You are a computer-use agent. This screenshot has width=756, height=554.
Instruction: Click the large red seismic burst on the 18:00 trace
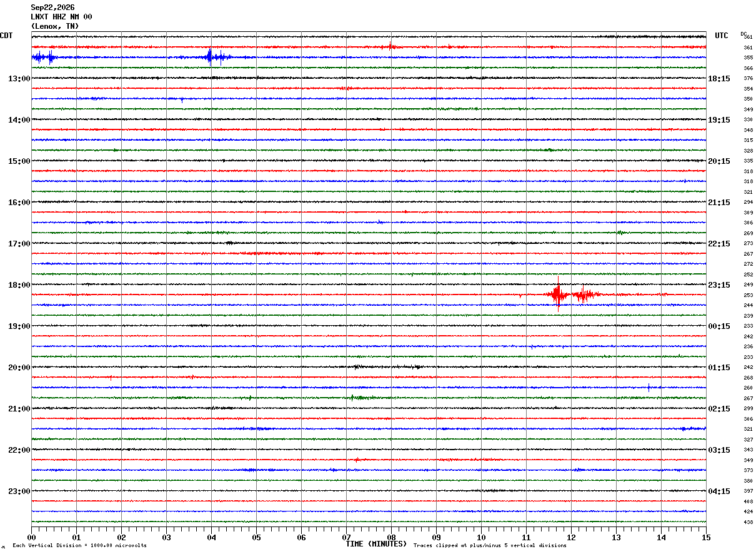558,294
